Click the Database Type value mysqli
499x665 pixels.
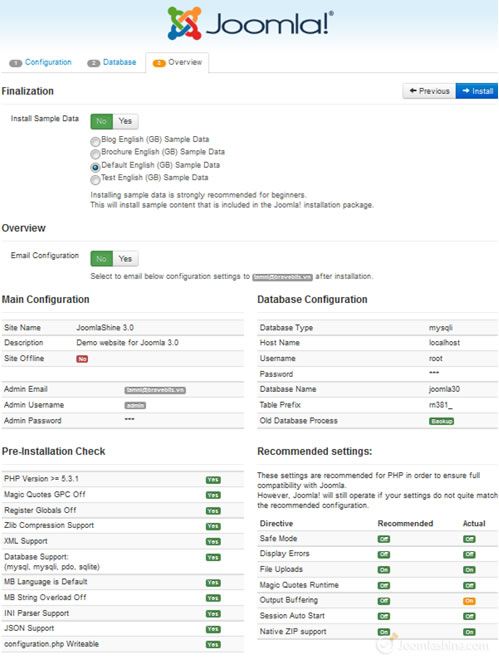[441, 328]
